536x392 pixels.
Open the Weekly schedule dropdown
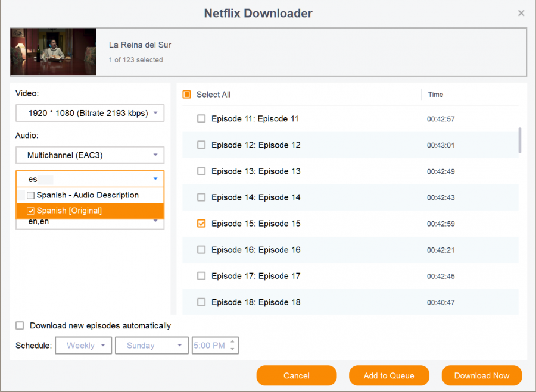[83, 345]
